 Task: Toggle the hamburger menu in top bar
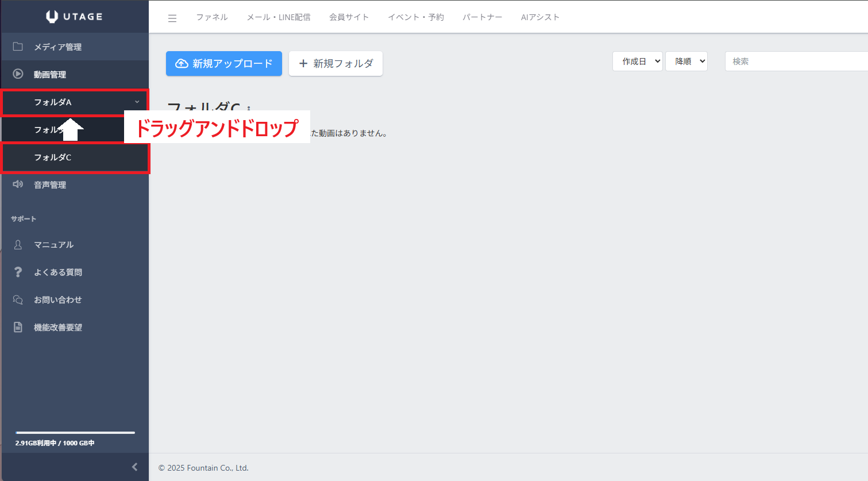pos(172,18)
